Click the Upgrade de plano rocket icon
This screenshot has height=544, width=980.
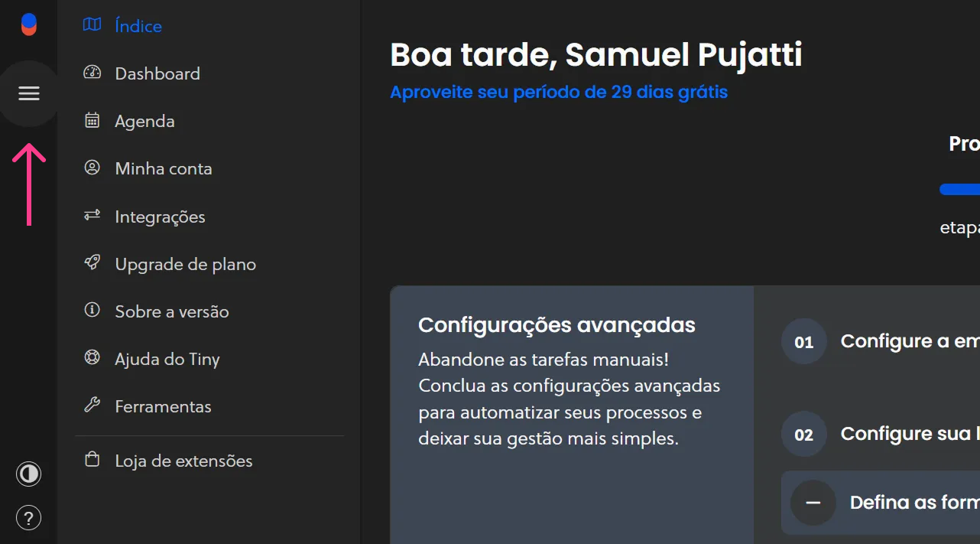click(92, 263)
